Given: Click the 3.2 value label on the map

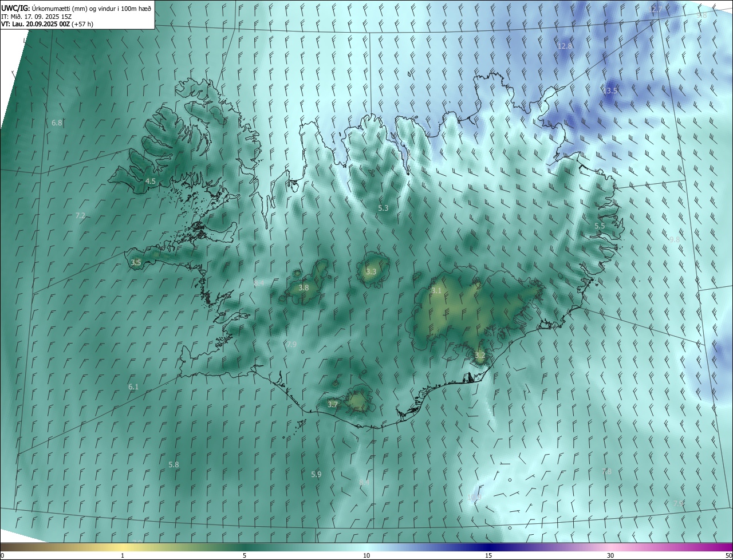Looking at the screenshot, I should [480, 356].
